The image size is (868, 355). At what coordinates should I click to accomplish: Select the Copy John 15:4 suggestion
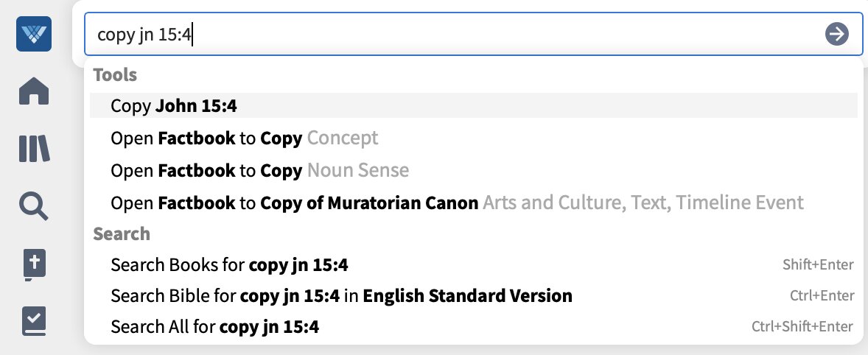473,105
